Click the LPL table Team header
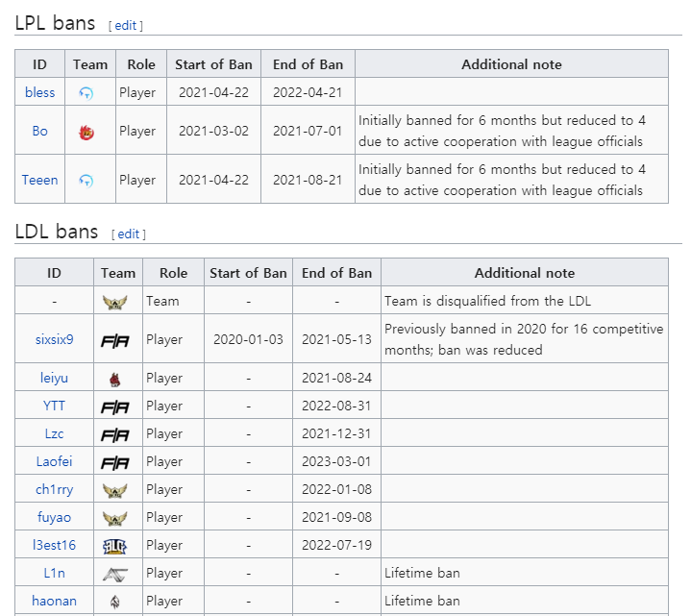The image size is (691, 616). pyautogui.click(x=90, y=64)
